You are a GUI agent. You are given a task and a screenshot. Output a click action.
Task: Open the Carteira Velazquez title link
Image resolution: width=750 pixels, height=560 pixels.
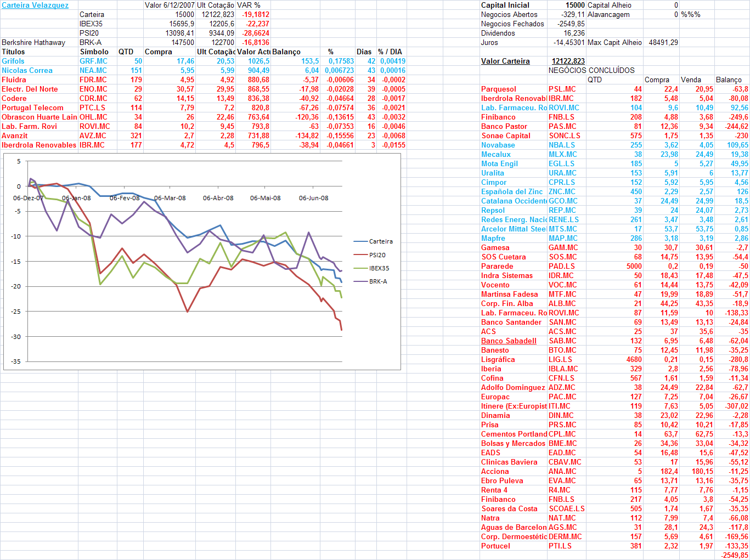click(35, 5)
